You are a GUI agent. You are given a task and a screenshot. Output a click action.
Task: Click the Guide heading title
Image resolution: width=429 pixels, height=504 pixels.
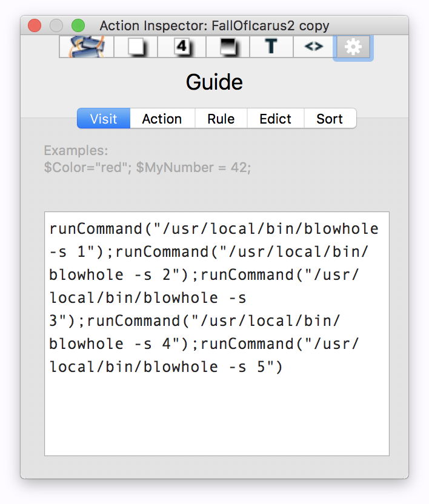tap(215, 82)
